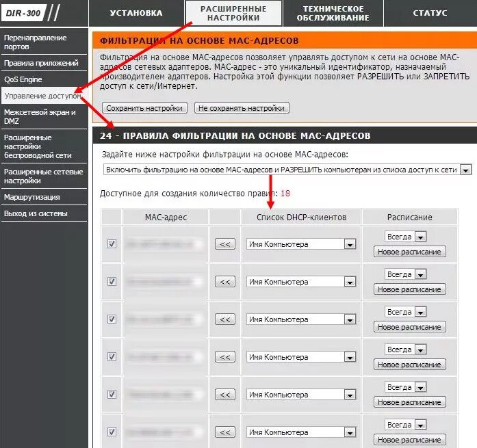Click the MAC address field in second row
This screenshot has width=477, height=448.
(x=164, y=282)
